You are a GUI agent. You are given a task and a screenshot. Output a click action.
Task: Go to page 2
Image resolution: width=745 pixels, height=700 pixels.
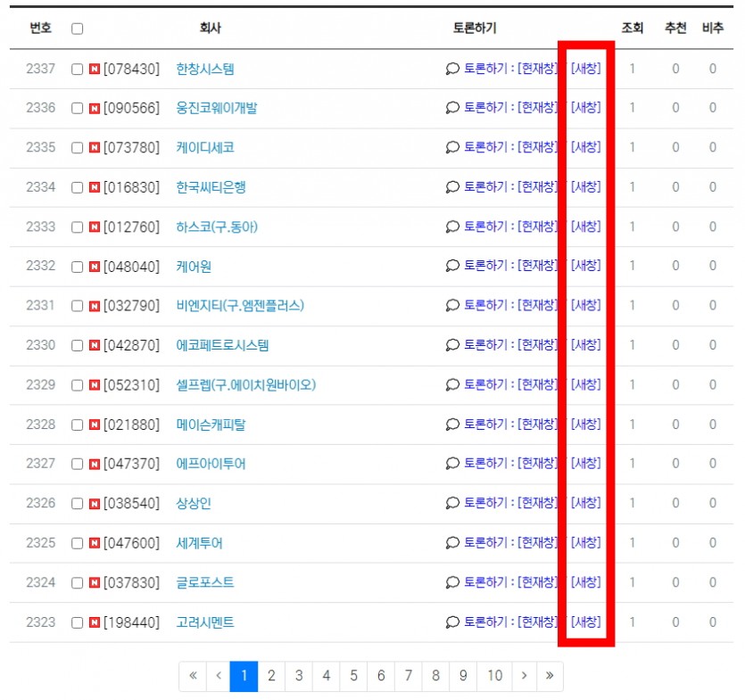[271, 676]
